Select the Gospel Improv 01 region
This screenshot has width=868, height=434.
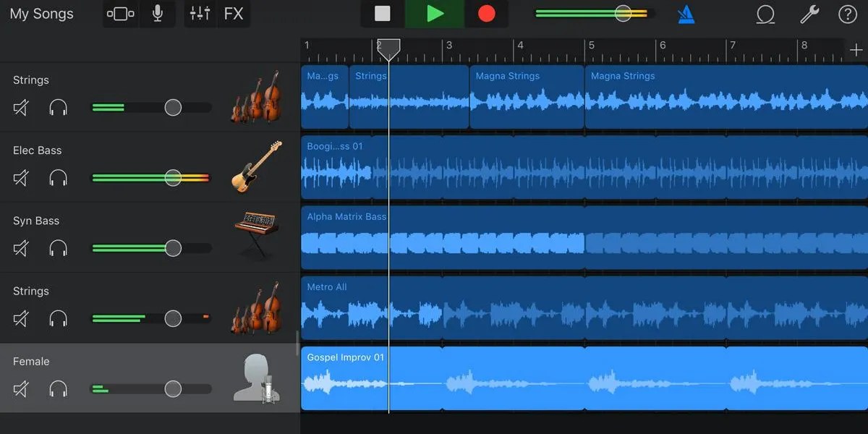(584, 378)
